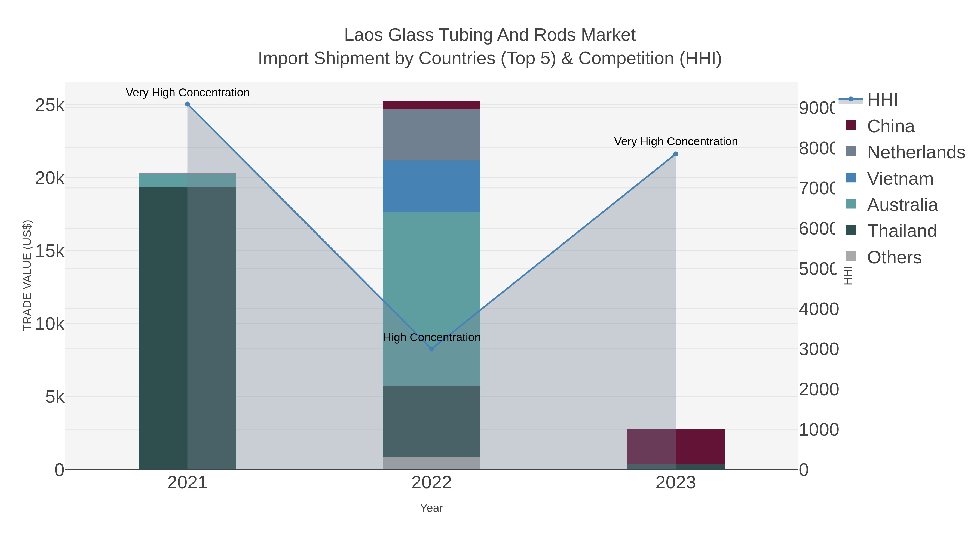The height and width of the screenshot is (551, 980).
Task: Click the chart title 'Laos Glass Tubing And Rods Market'
Action: [x=490, y=35]
